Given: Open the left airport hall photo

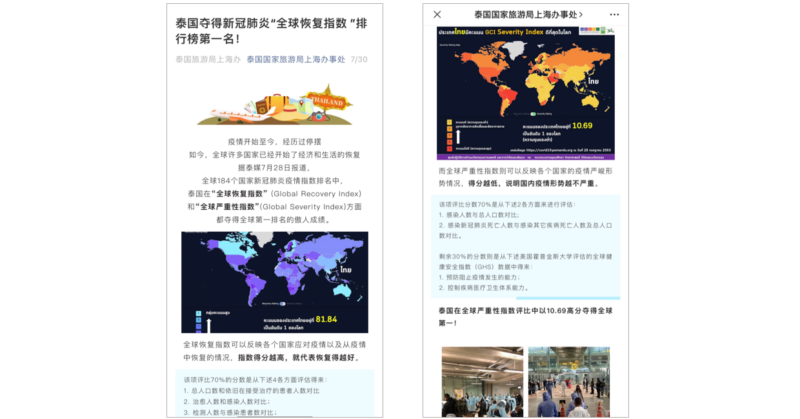Looking at the screenshot, I should [482, 382].
